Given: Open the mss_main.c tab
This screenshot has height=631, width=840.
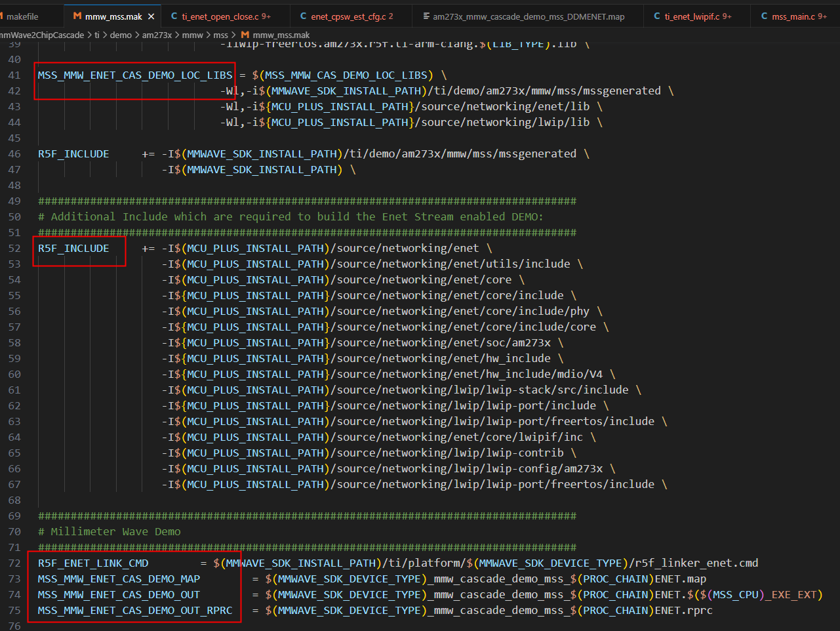Looking at the screenshot, I should tap(793, 16).
